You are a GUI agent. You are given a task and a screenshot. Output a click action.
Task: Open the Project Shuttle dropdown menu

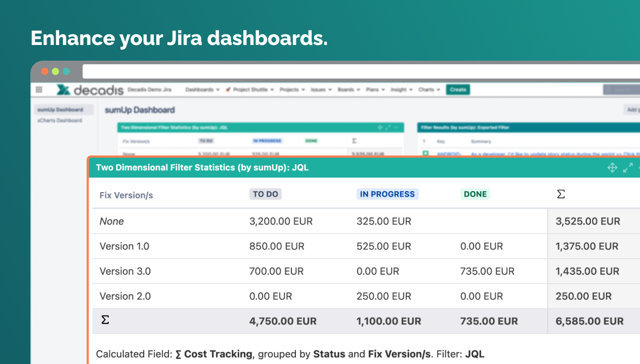click(249, 89)
